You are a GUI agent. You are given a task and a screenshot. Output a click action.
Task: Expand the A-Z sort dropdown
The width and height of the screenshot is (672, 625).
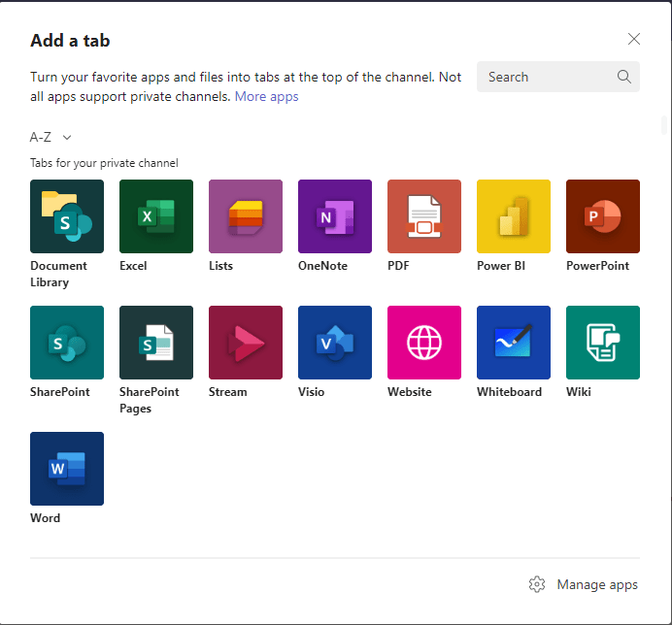point(50,137)
